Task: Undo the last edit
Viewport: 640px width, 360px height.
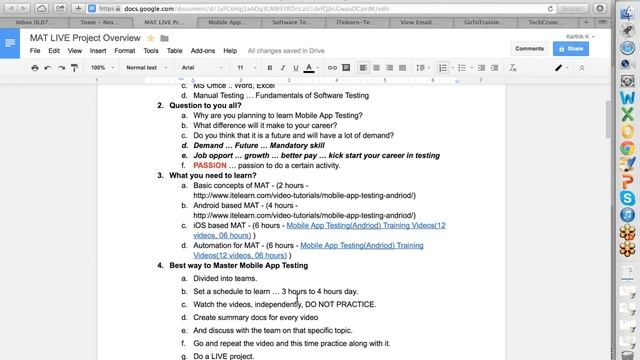Action: coord(48,68)
